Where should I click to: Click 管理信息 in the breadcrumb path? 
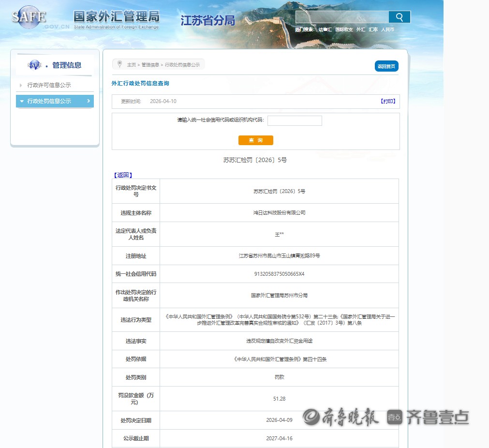pyautogui.click(x=150, y=65)
